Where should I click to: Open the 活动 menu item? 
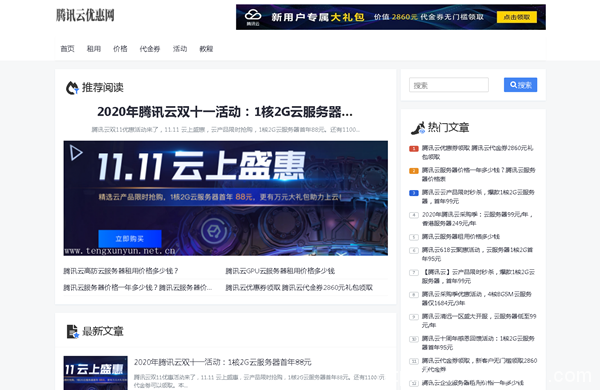pyautogui.click(x=180, y=49)
